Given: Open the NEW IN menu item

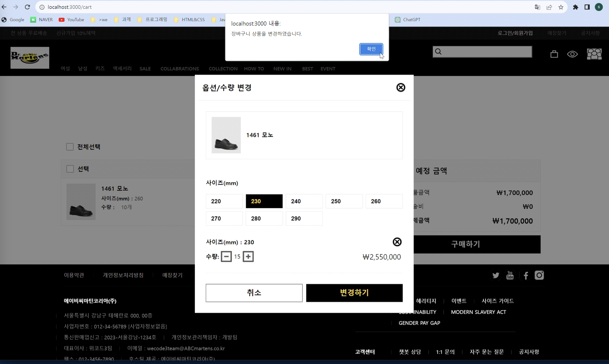Looking at the screenshot, I should coord(282,69).
